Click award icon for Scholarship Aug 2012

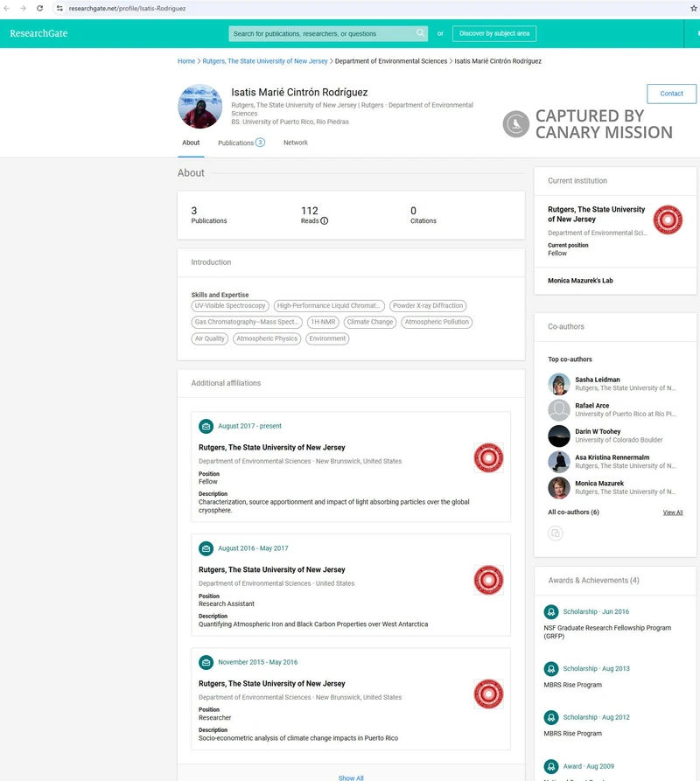click(551, 717)
